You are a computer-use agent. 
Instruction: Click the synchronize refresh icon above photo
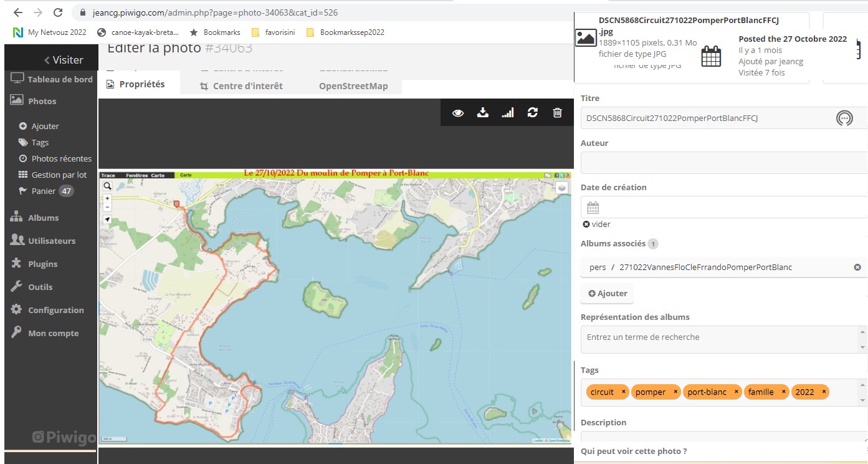532,113
